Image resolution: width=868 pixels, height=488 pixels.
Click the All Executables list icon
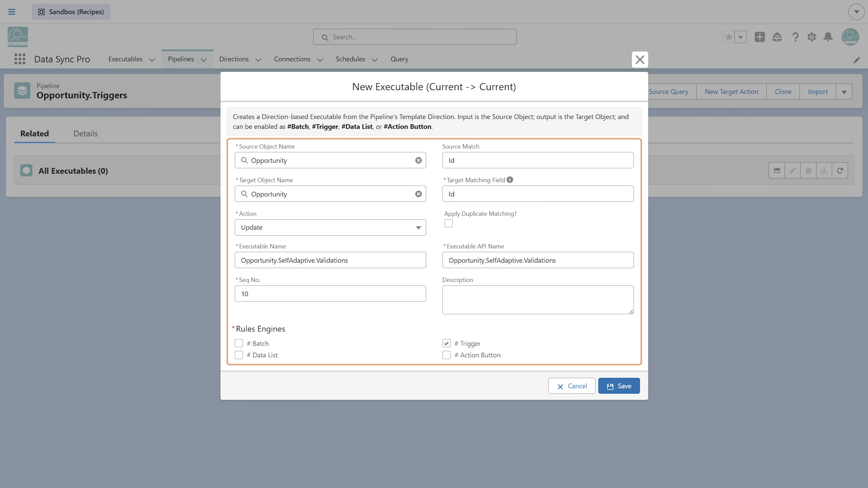pyautogui.click(x=26, y=170)
